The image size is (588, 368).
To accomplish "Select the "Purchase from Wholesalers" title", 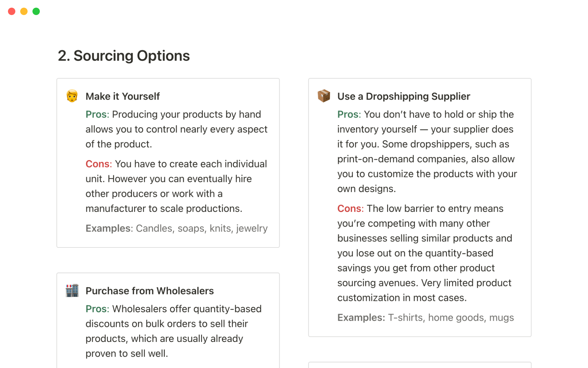I will [149, 291].
